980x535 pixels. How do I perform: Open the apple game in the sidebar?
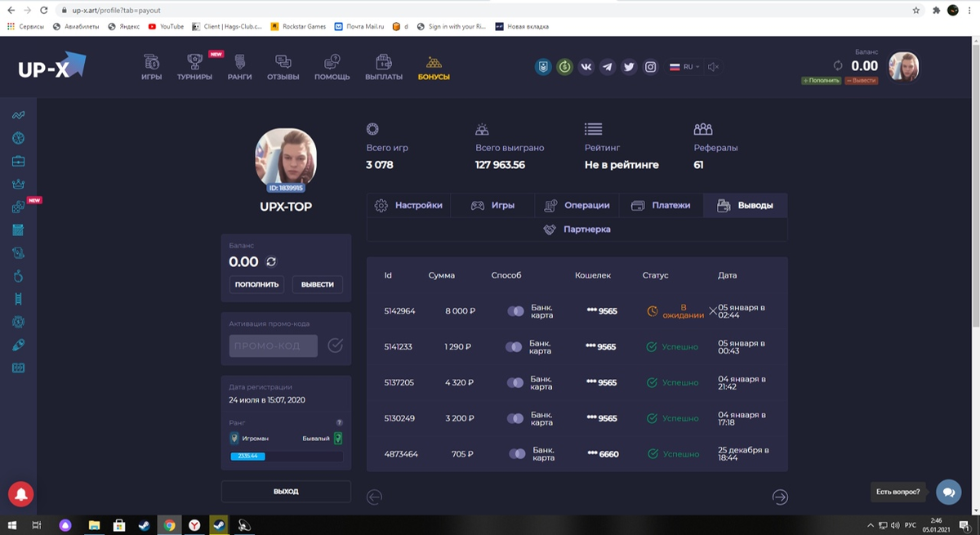click(x=18, y=276)
